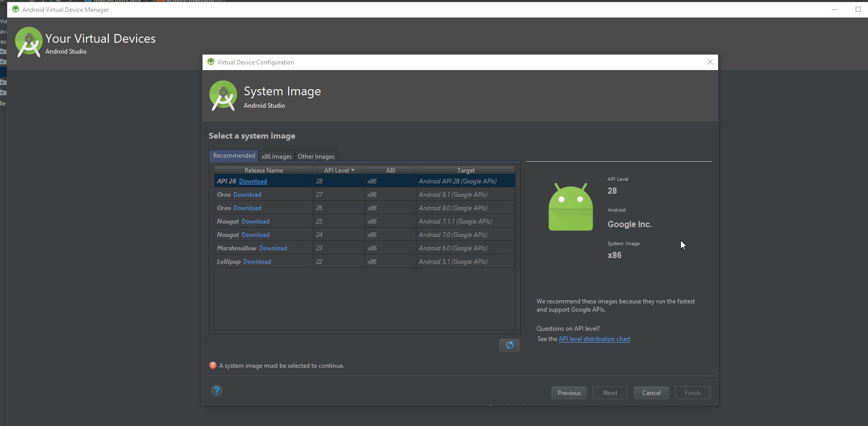Screen dimensions: 868x426
Task: Download the Lollipop system image
Action: point(257,262)
